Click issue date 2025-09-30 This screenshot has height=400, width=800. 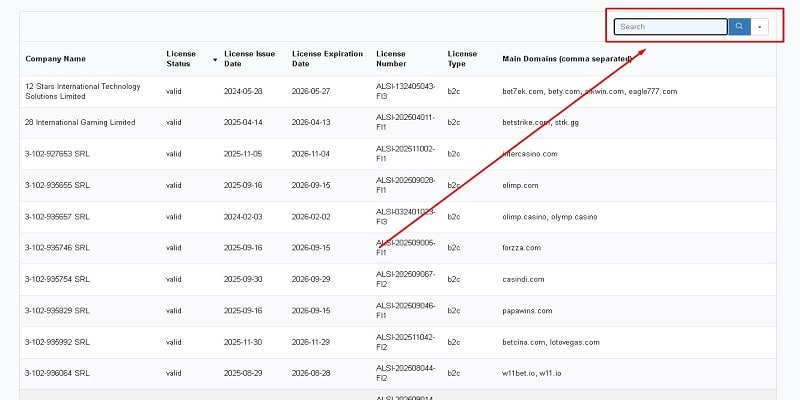click(243, 279)
